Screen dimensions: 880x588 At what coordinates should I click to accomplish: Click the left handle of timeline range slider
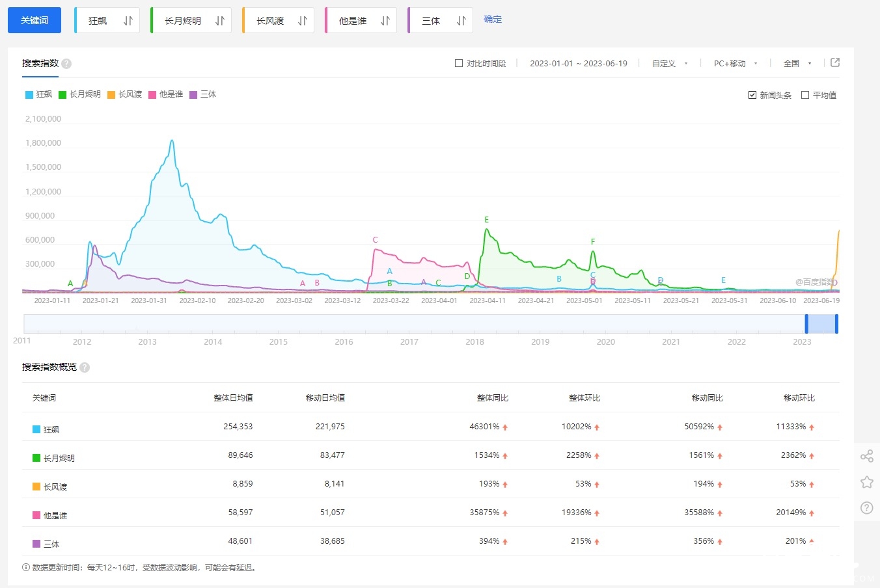(x=806, y=324)
